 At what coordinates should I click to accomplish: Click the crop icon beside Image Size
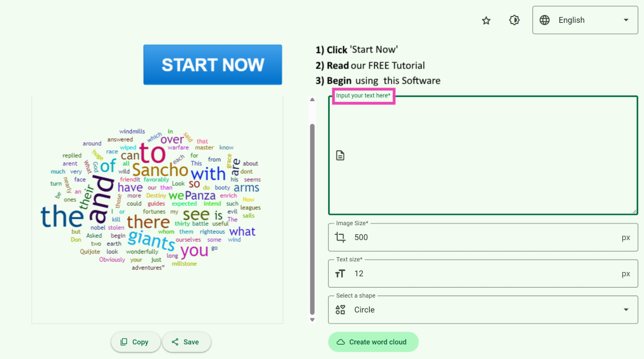tap(340, 237)
